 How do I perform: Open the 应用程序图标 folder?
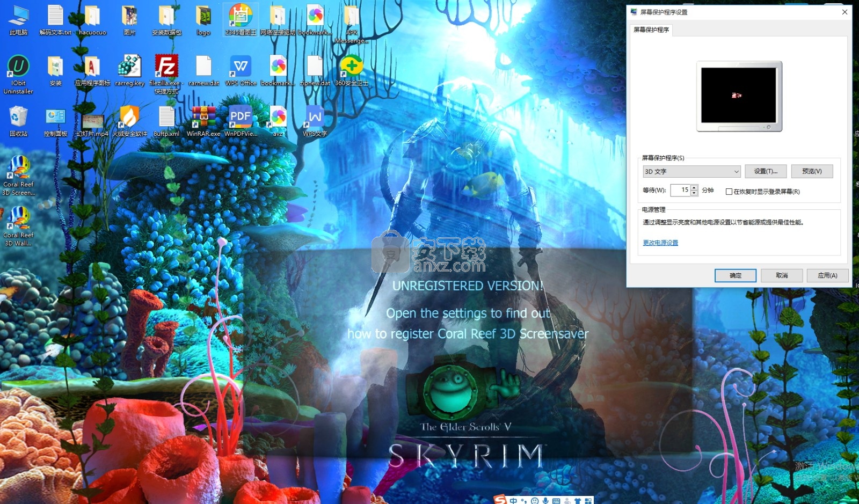tap(92, 71)
